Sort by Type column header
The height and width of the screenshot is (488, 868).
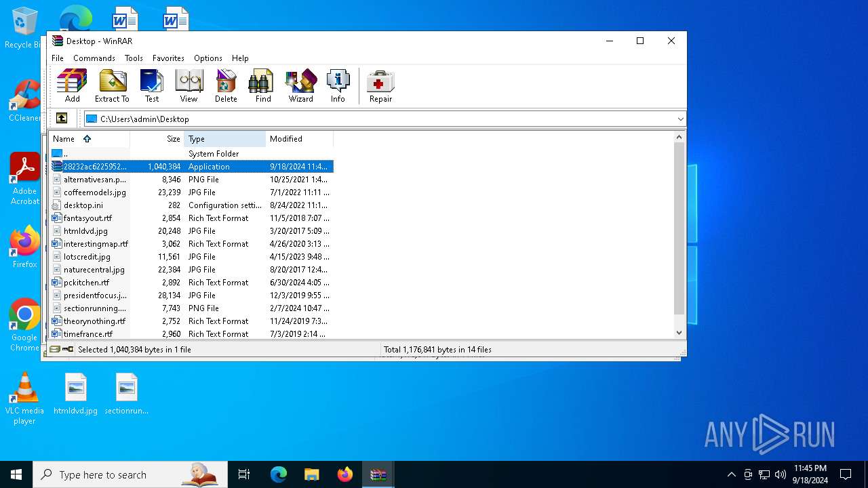(x=225, y=139)
